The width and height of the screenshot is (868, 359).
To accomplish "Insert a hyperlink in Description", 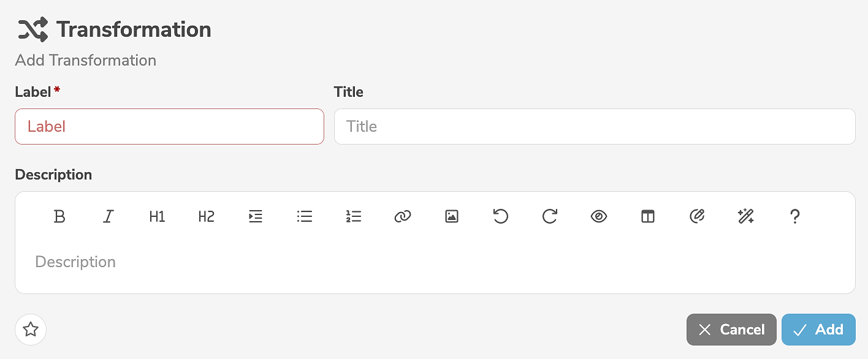I will [x=403, y=216].
